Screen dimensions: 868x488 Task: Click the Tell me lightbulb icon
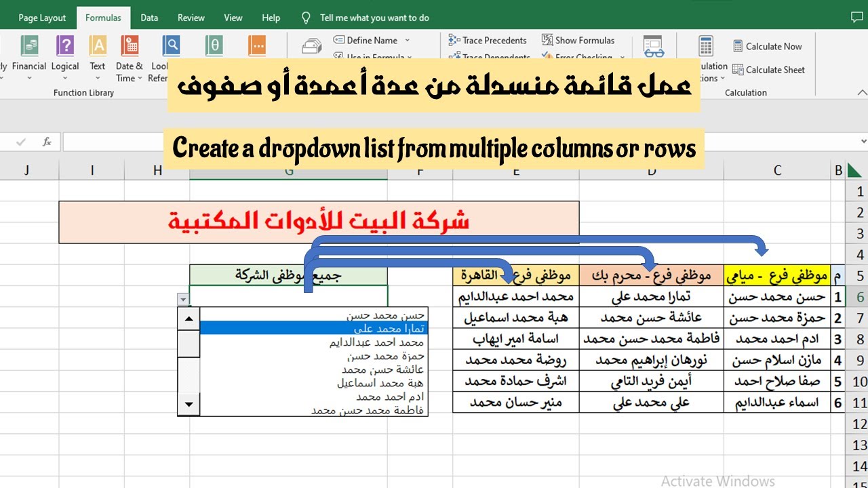tap(306, 18)
